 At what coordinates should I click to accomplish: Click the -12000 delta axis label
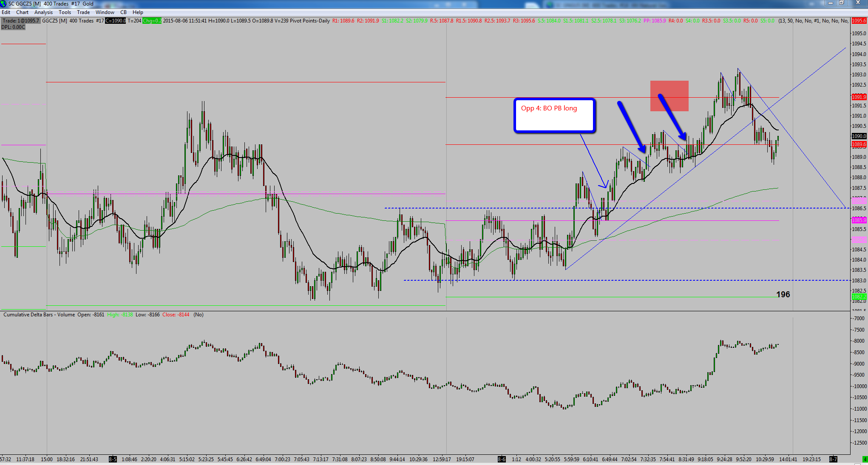[x=859, y=431]
